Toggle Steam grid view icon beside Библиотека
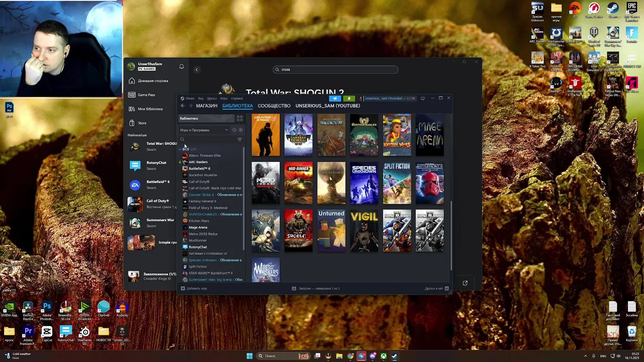Viewport: 644px width, 362px height. click(x=239, y=118)
